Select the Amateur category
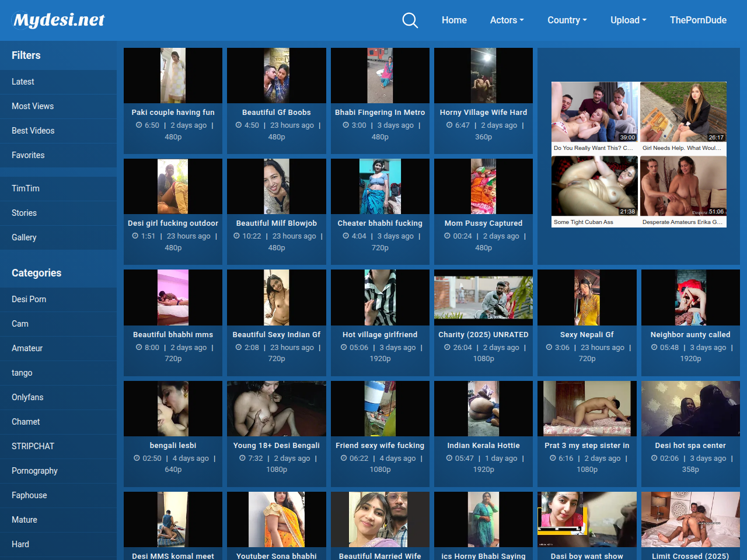This screenshot has height=560, width=747. click(27, 348)
